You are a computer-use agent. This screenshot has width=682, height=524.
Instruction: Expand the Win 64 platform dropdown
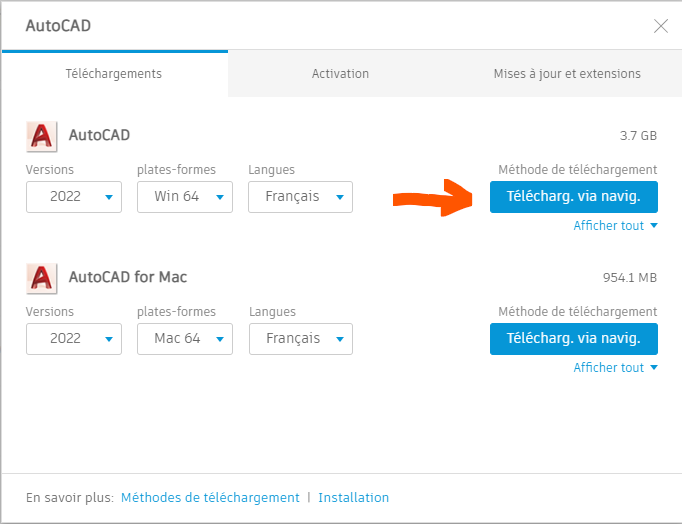185,197
